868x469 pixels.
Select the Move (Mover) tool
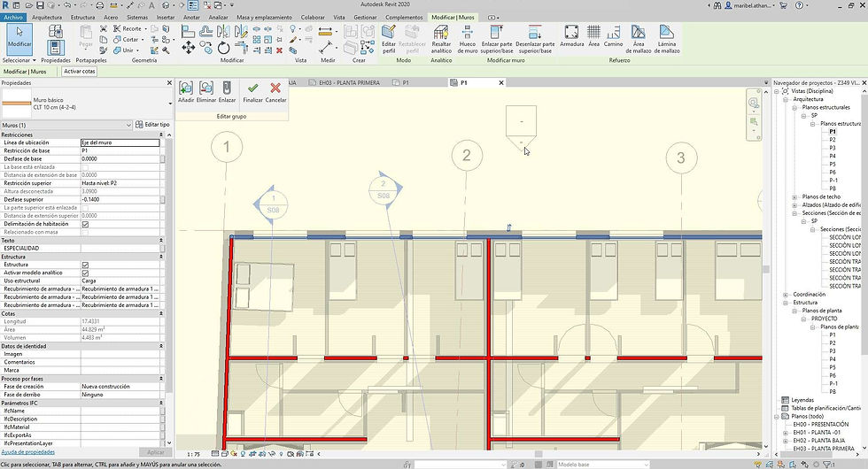188,48
